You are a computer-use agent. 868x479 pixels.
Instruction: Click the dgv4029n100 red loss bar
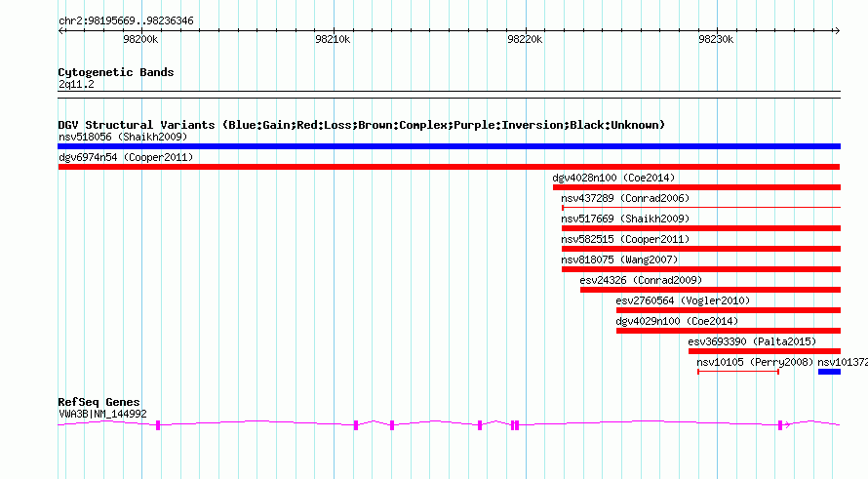(x=728, y=331)
